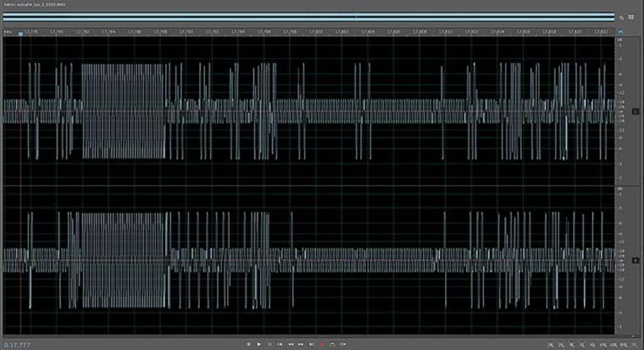This screenshot has height=350, width=644.
Task: Toggle the left channel enable button
Action: tap(635, 111)
